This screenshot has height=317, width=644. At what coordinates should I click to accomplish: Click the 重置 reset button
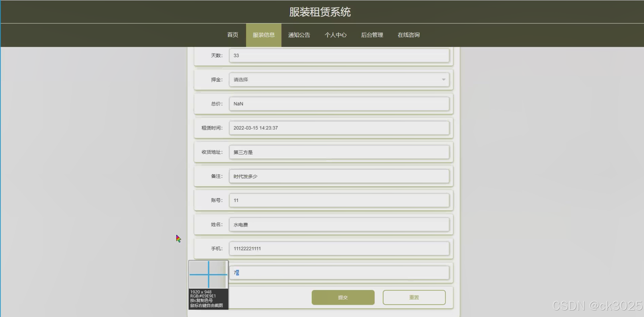click(414, 297)
